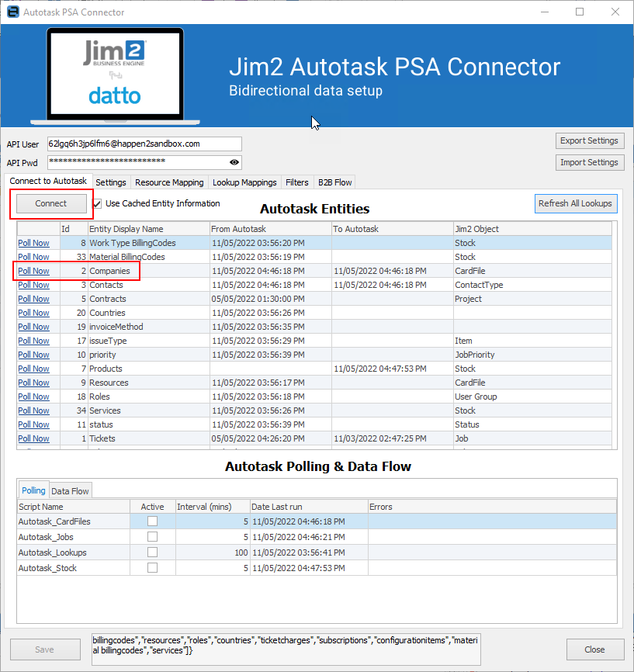Screen dimensions: 634x672
Task: Reveal API password with the eye icon
Action: [x=234, y=162]
